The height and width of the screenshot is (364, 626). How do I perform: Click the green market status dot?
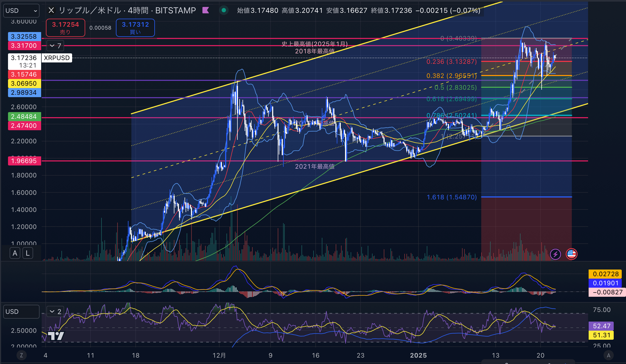point(224,10)
